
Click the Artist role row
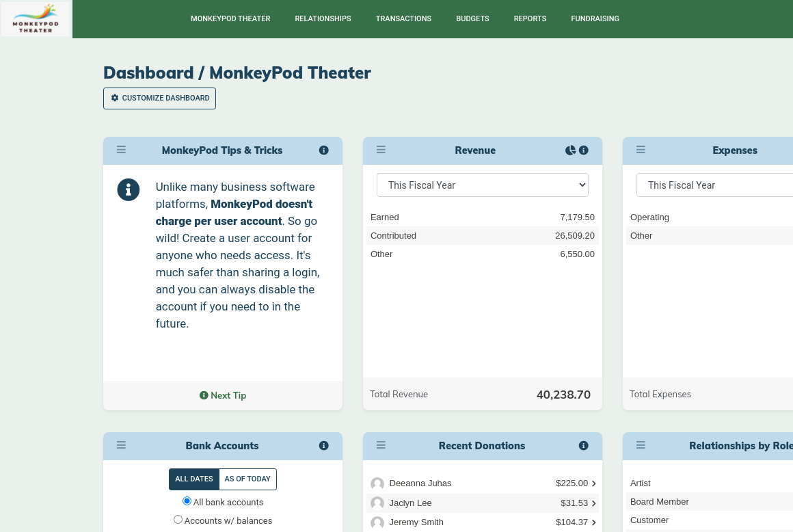pyautogui.click(x=710, y=483)
